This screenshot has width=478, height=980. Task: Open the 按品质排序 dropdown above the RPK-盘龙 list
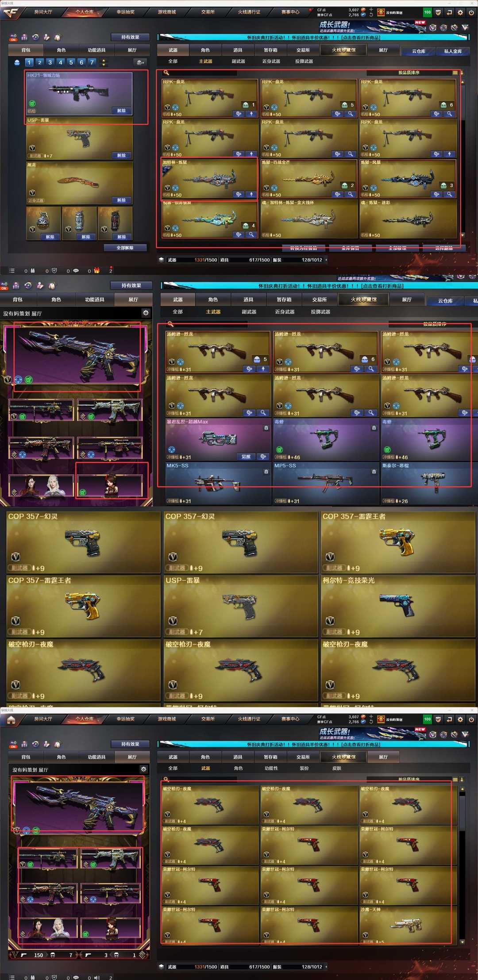click(x=408, y=73)
